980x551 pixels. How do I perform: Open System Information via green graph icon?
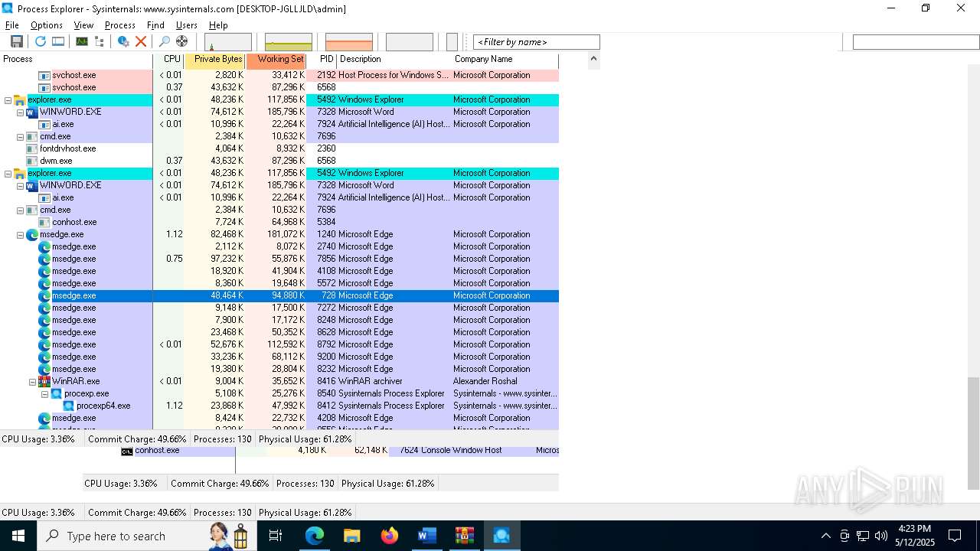[x=81, y=41]
